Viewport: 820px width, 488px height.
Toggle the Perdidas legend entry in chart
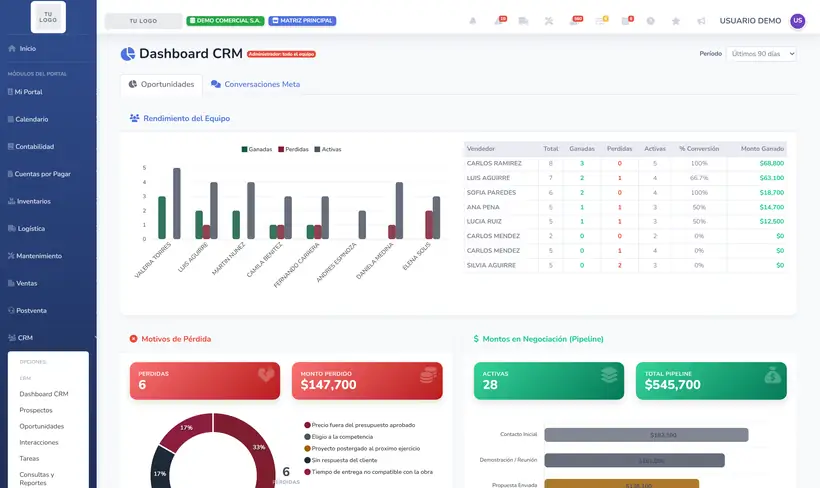293,150
